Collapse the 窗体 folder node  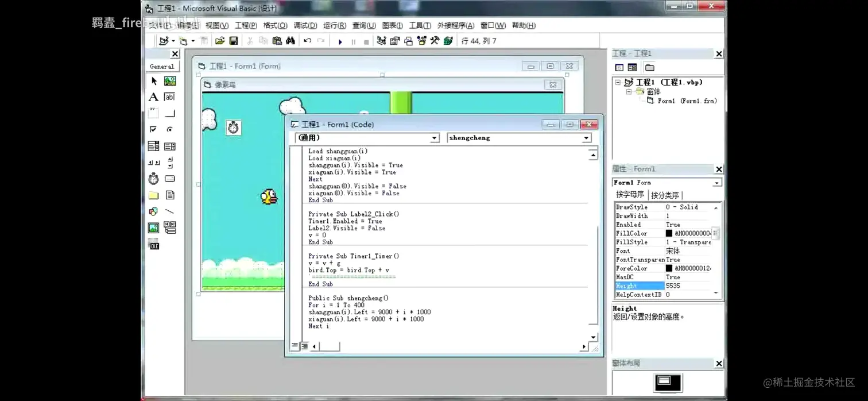coord(629,91)
